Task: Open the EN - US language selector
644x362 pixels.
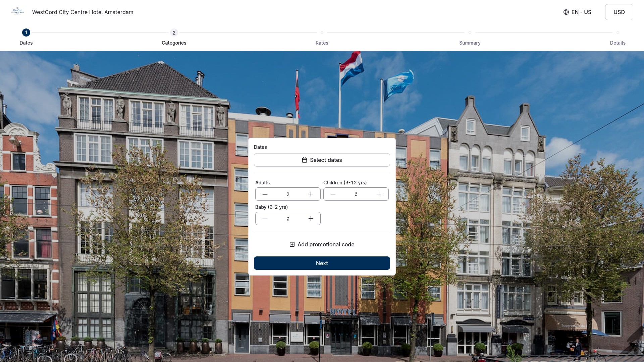Action: click(577, 12)
